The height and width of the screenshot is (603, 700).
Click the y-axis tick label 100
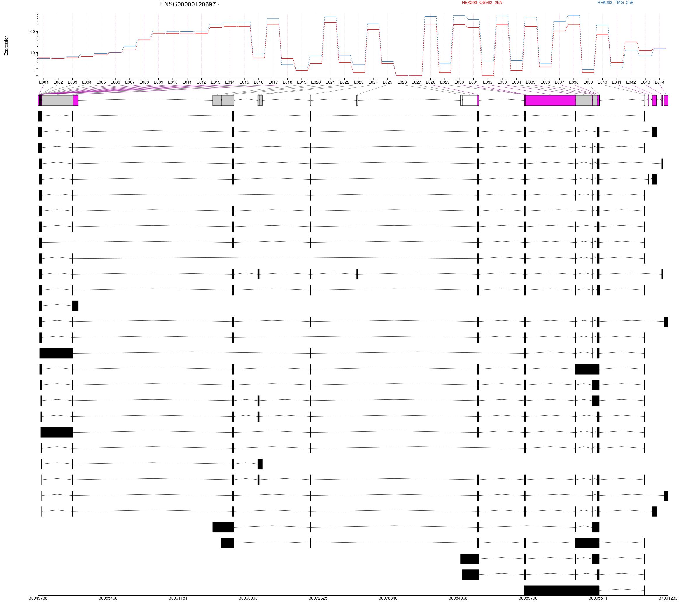pyautogui.click(x=32, y=32)
